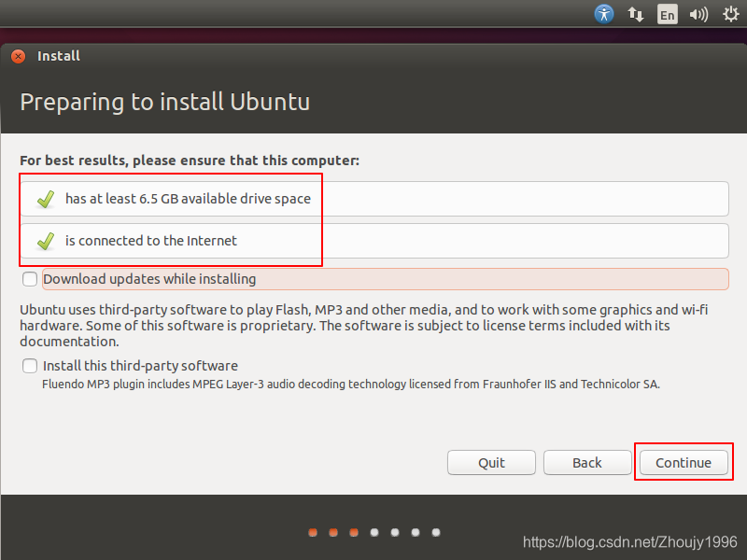
Task: Enable Download updates while installing
Action: click(x=30, y=278)
